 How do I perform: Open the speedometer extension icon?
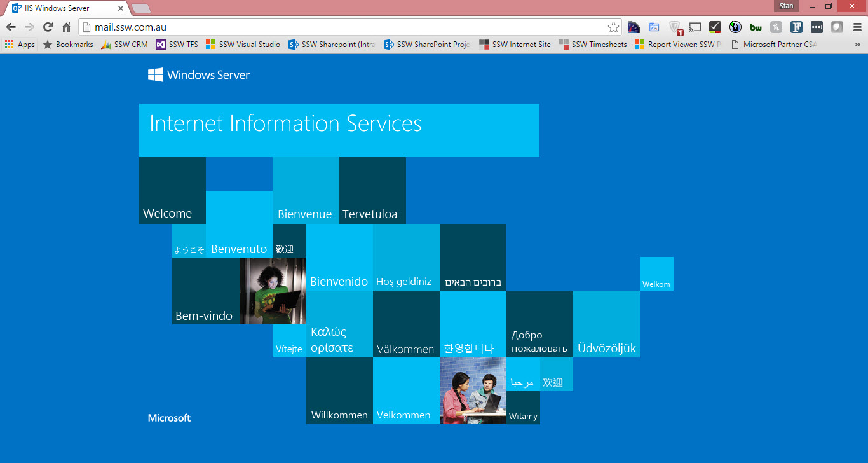click(634, 27)
